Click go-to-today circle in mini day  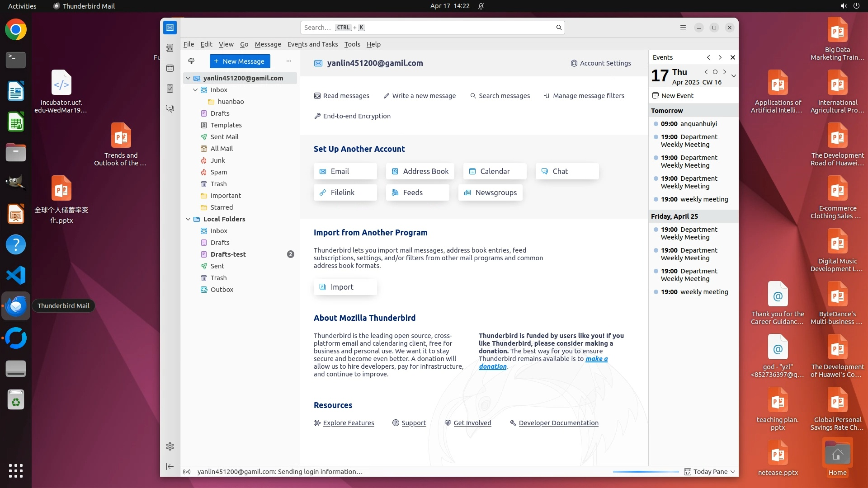click(715, 72)
